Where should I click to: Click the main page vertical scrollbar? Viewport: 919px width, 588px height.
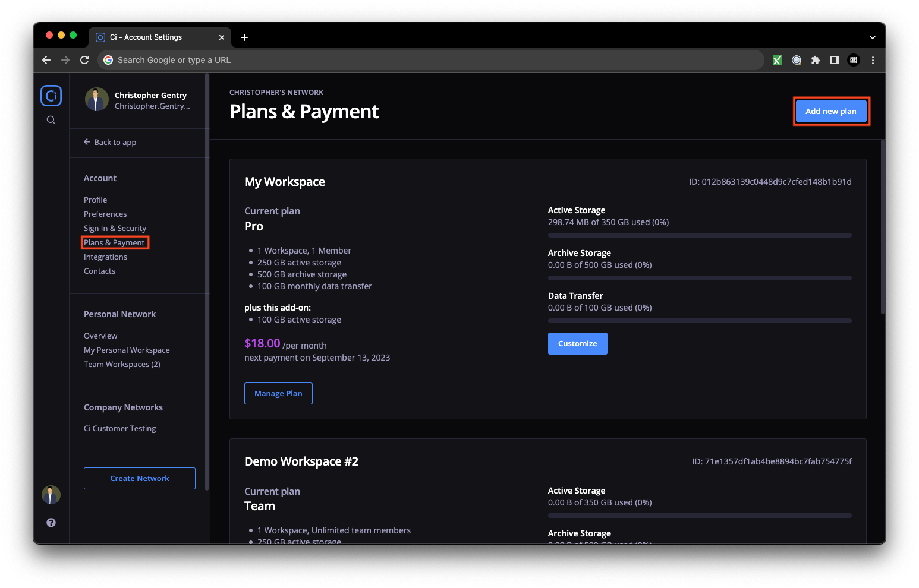(x=883, y=226)
